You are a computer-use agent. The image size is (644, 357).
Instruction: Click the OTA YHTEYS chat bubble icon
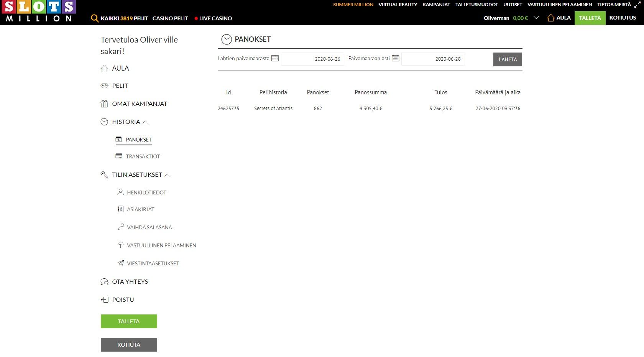tap(104, 281)
